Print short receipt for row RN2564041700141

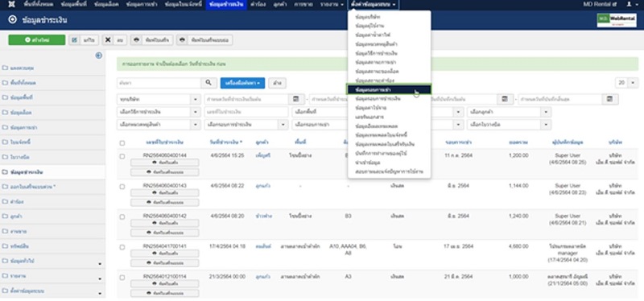click(165, 263)
